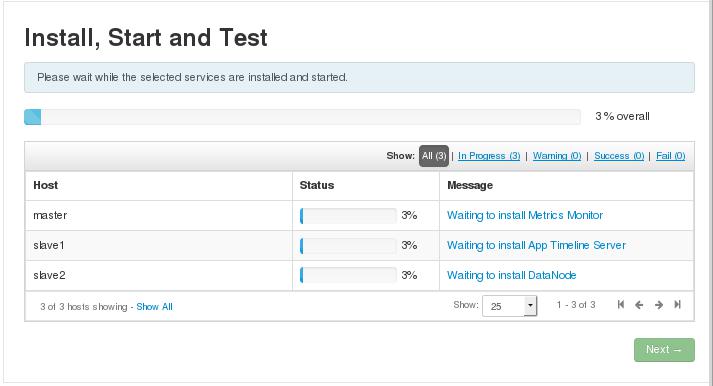Filter hosts by In Progress (3)
The width and height of the screenshot is (713, 386).
(489, 156)
